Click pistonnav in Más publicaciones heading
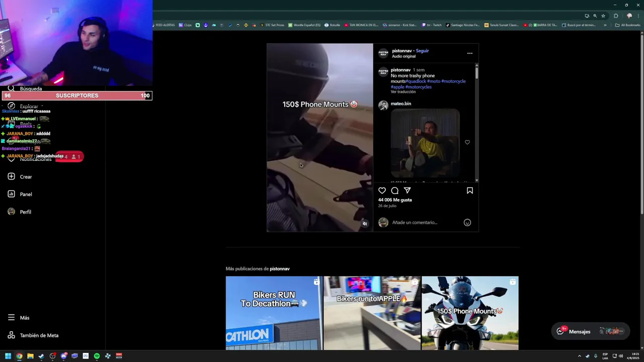This screenshot has height=362, width=644. pyautogui.click(x=280, y=269)
